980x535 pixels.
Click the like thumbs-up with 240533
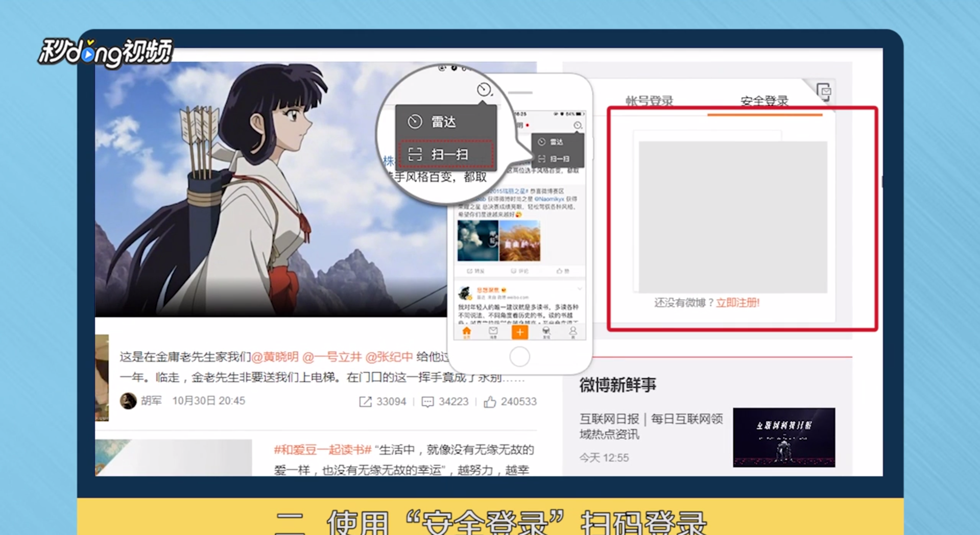490,402
